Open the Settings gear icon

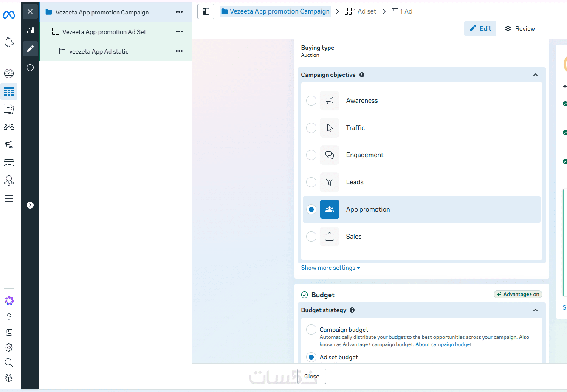[9, 347]
